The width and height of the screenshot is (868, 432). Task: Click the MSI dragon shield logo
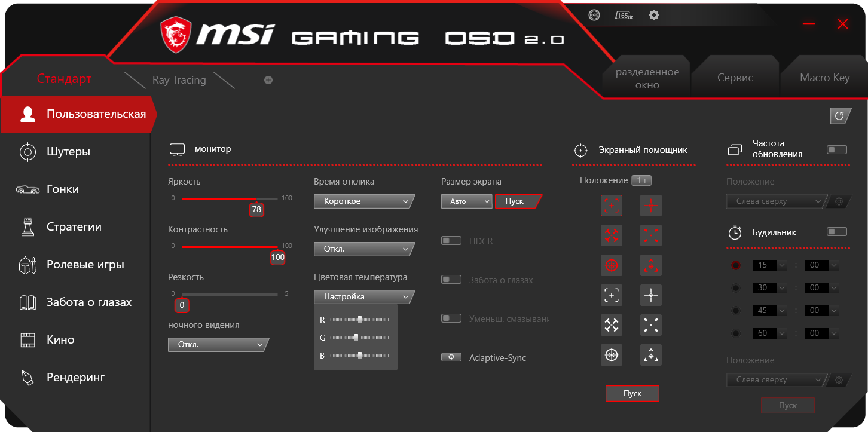[x=176, y=33]
